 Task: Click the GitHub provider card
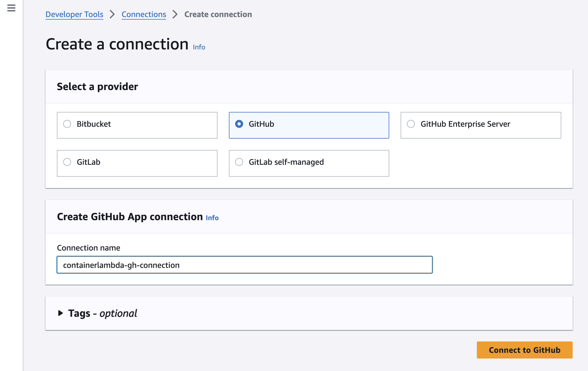tap(309, 125)
